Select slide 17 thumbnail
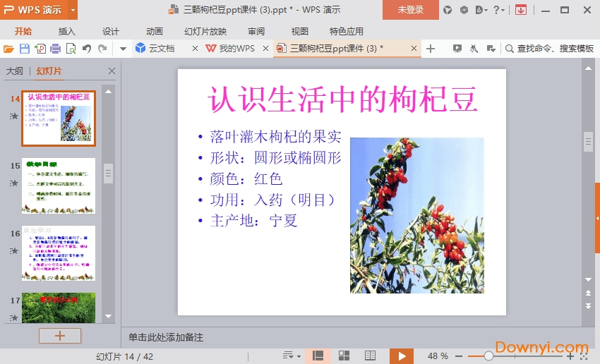Image resolution: width=600 pixels, height=364 pixels. (59, 308)
